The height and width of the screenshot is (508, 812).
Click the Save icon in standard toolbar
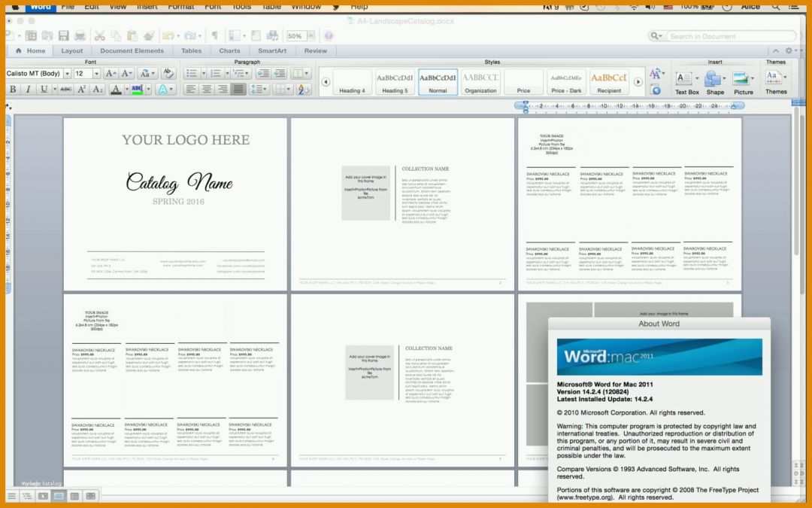(x=64, y=36)
